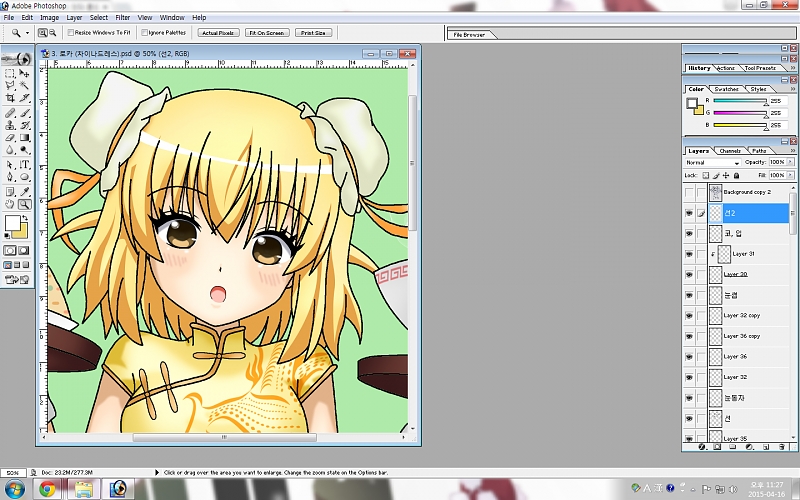Open the Filter menu
Screen dimensions: 800x500
[x=122, y=17]
